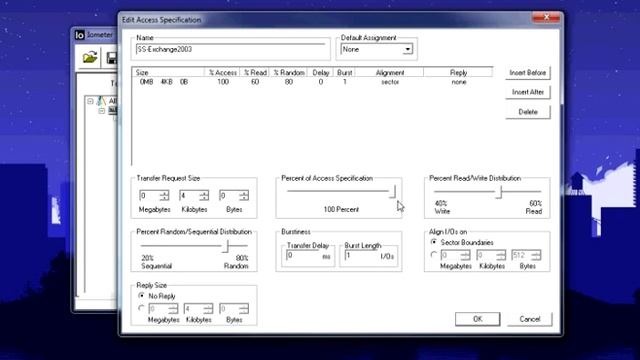Adjust Transfer Request Size Kilobytes spinner

pyautogui.click(x=204, y=196)
